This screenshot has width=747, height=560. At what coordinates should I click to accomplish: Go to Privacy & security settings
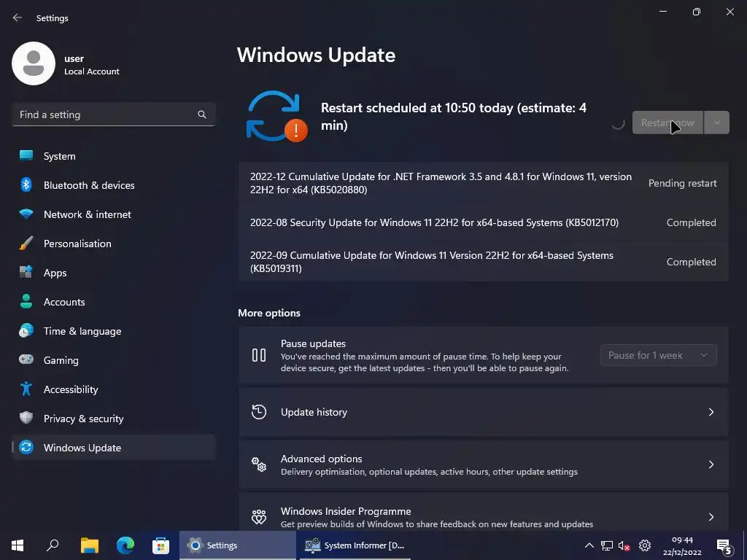click(113, 419)
